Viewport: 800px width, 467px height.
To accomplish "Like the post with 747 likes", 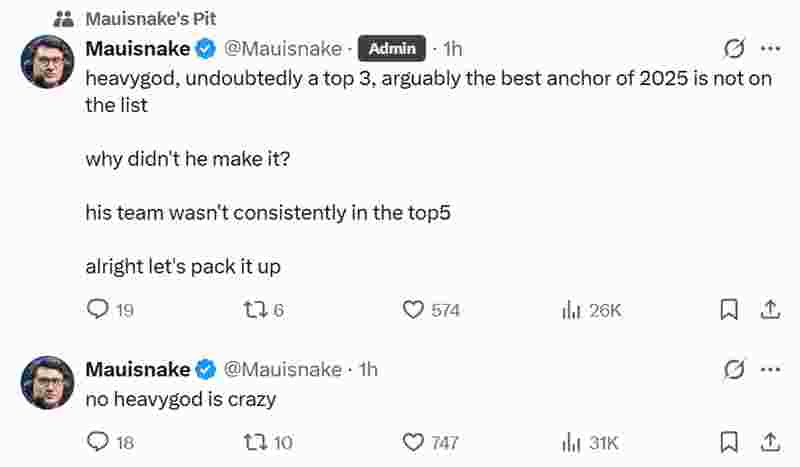I will pos(414,442).
